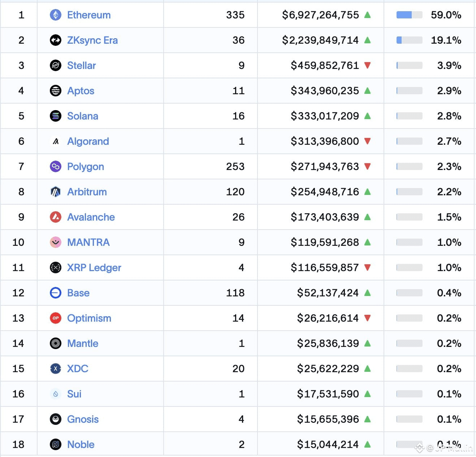Click the red down arrow beside Stellar's value
The width and height of the screenshot is (476, 457).
click(x=368, y=65)
